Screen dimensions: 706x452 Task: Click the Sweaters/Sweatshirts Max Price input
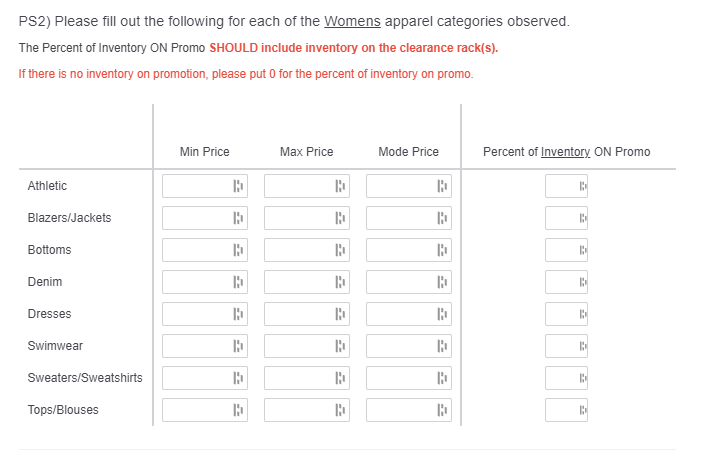point(296,378)
